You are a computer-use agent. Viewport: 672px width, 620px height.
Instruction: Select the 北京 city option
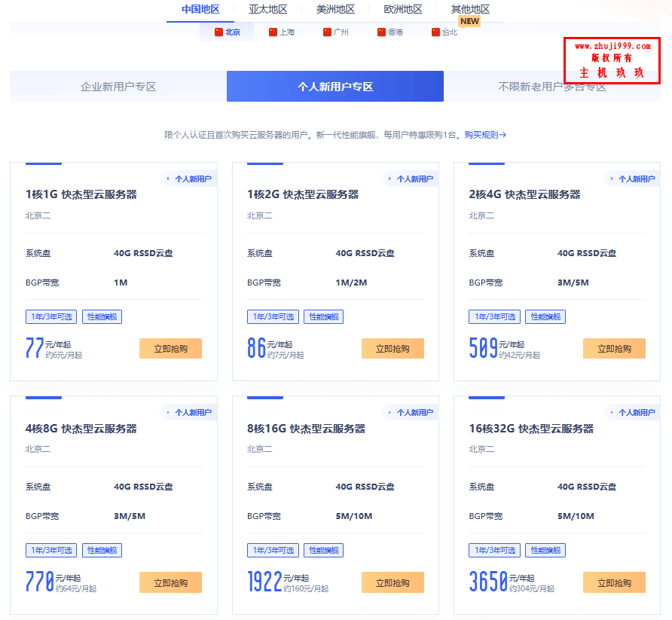[x=228, y=32]
